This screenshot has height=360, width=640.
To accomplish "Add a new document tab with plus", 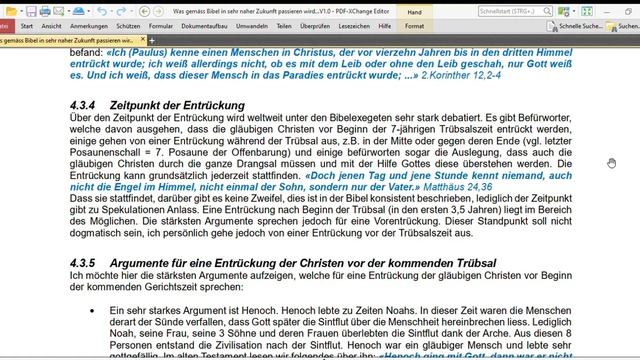I will 152,40.
